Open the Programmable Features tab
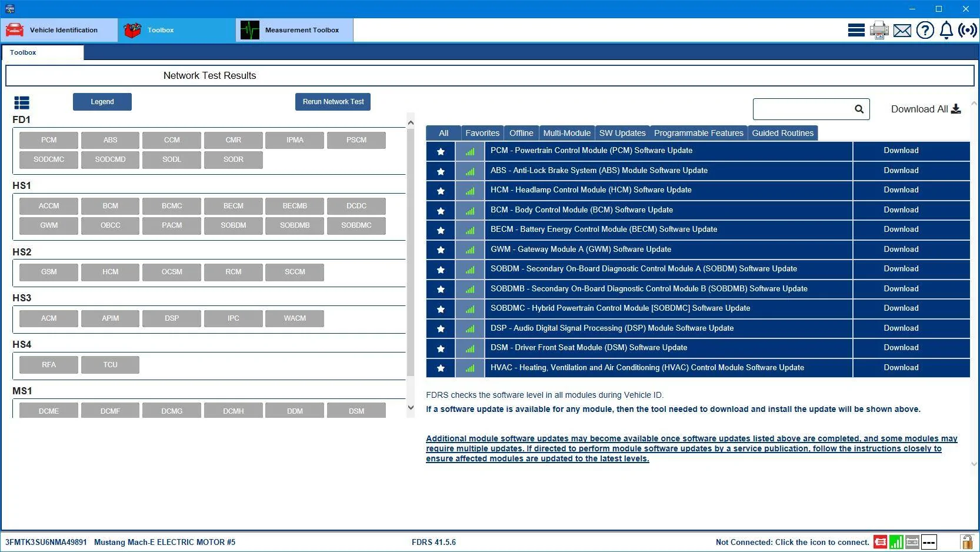This screenshot has height=552, width=980. point(699,133)
